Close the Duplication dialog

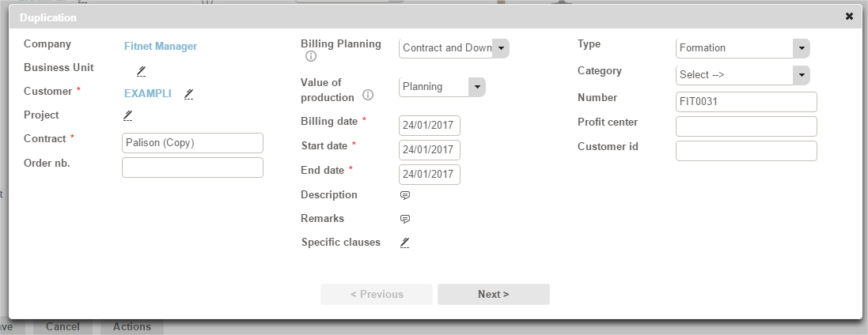(x=849, y=16)
